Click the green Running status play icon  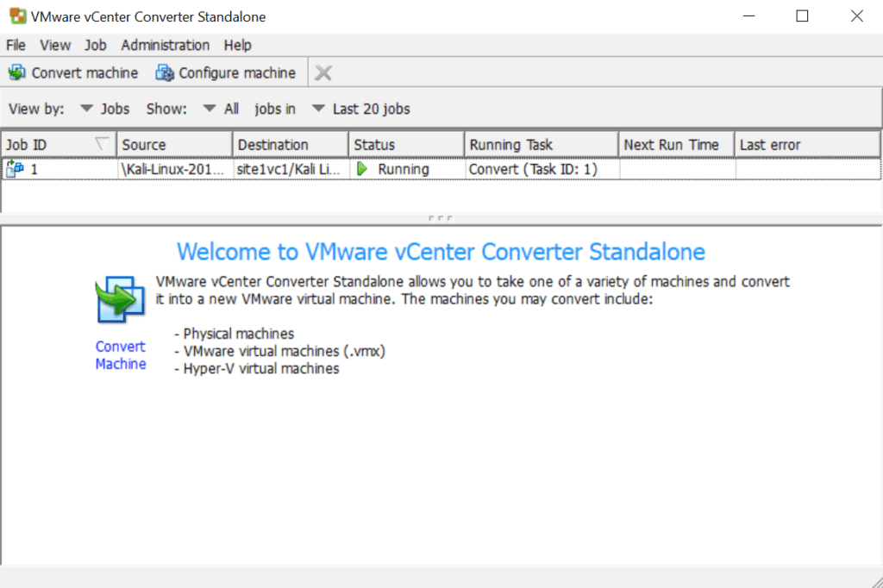[362, 169]
